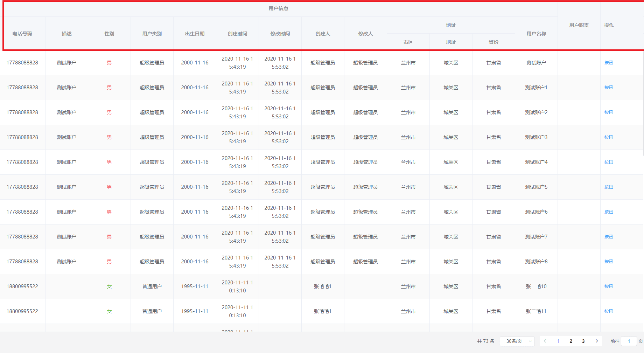Click 按钮 link in 测试账户4 row

[x=609, y=162]
